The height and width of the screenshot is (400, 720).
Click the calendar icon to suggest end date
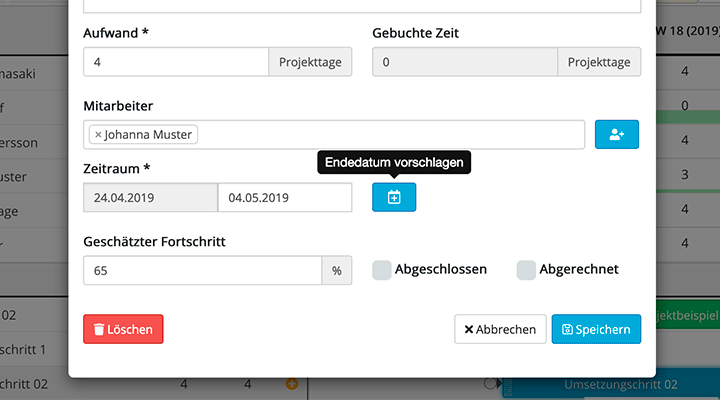click(x=394, y=198)
